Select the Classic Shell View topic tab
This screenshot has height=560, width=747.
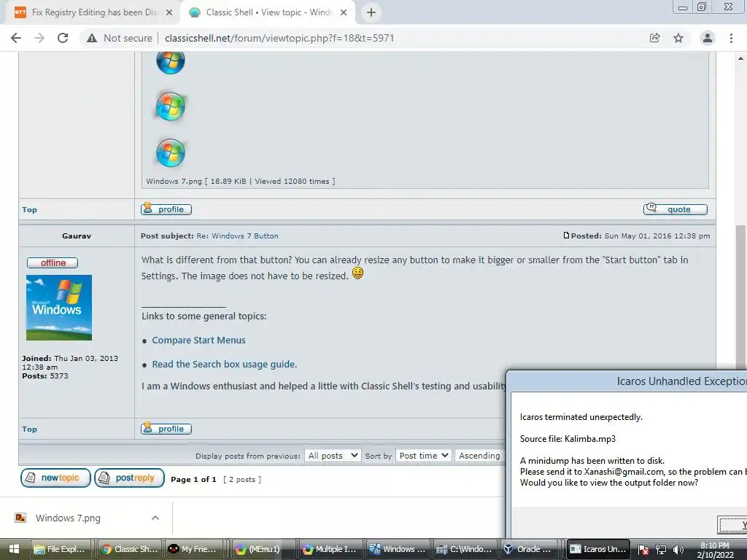[x=268, y=12]
